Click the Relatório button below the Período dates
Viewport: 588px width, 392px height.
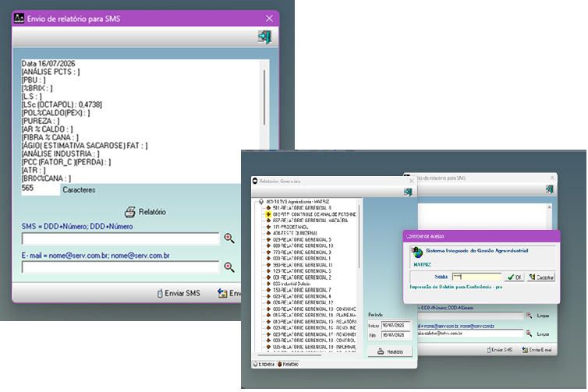[x=390, y=351]
